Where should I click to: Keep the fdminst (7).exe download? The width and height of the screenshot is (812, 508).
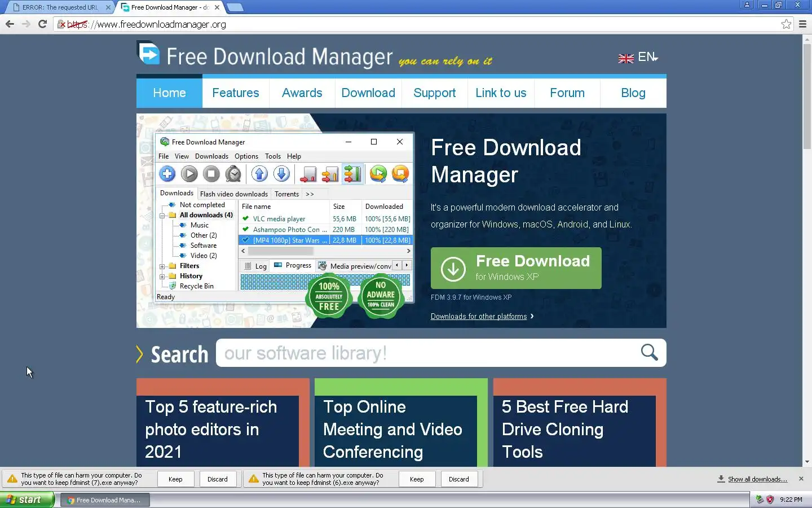point(175,479)
